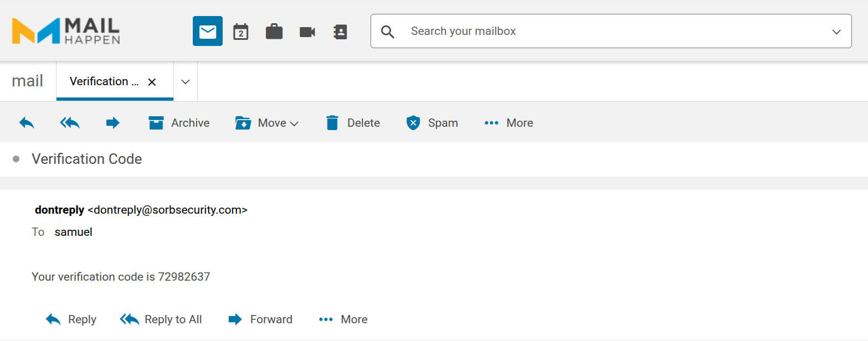This screenshot has width=868, height=341.
Task: Click the toolbar forward arrow icon
Action: pos(113,123)
